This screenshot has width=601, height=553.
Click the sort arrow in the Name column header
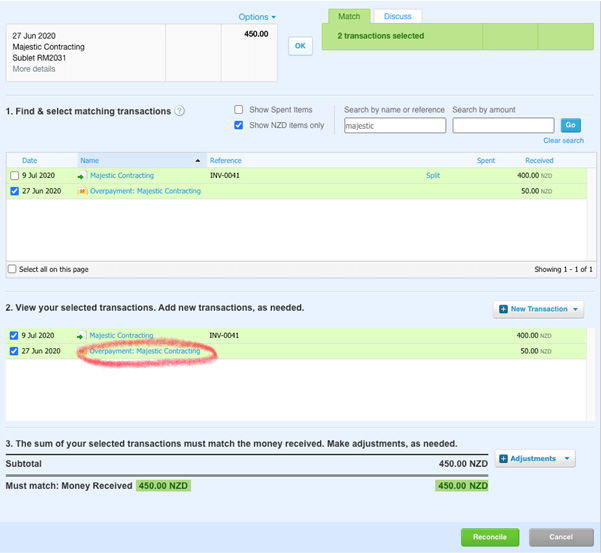[x=198, y=161]
